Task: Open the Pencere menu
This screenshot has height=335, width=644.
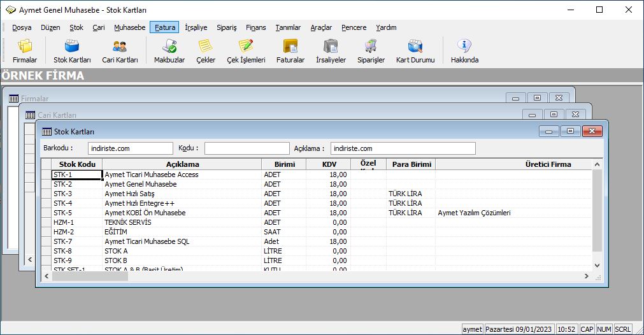Action: (354, 27)
